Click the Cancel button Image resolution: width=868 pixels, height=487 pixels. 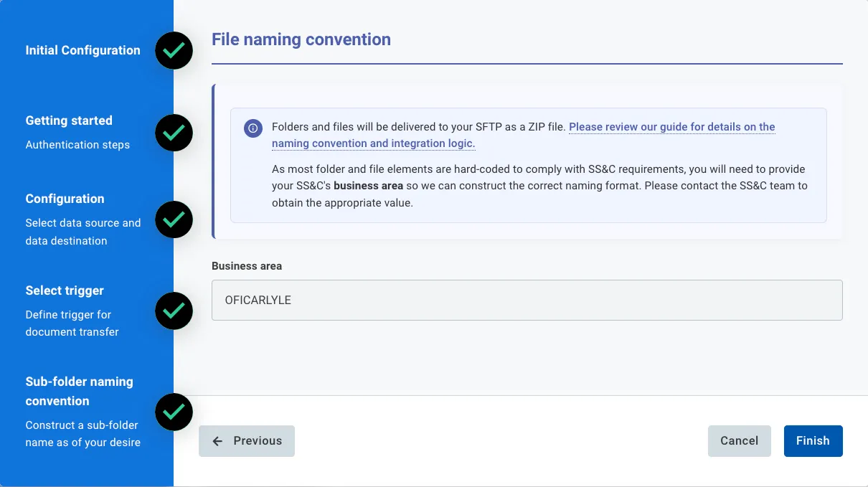pyautogui.click(x=739, y=441)
